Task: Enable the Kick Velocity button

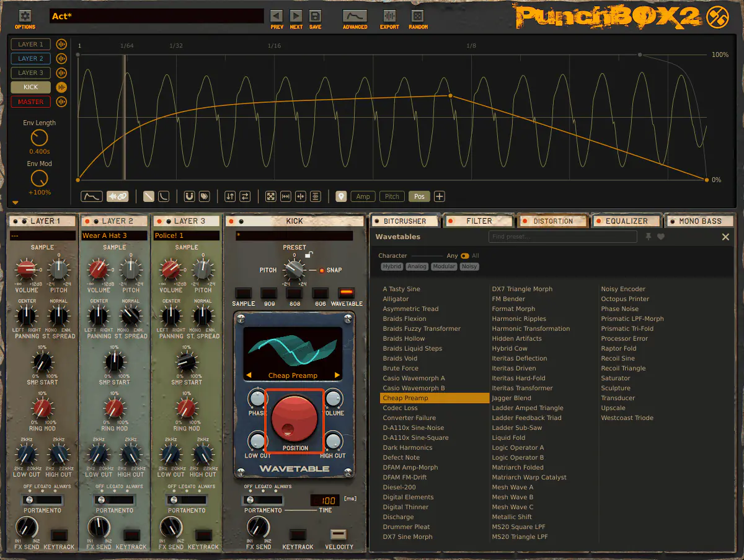Action: pyautogui.click(x=339, y=534)
